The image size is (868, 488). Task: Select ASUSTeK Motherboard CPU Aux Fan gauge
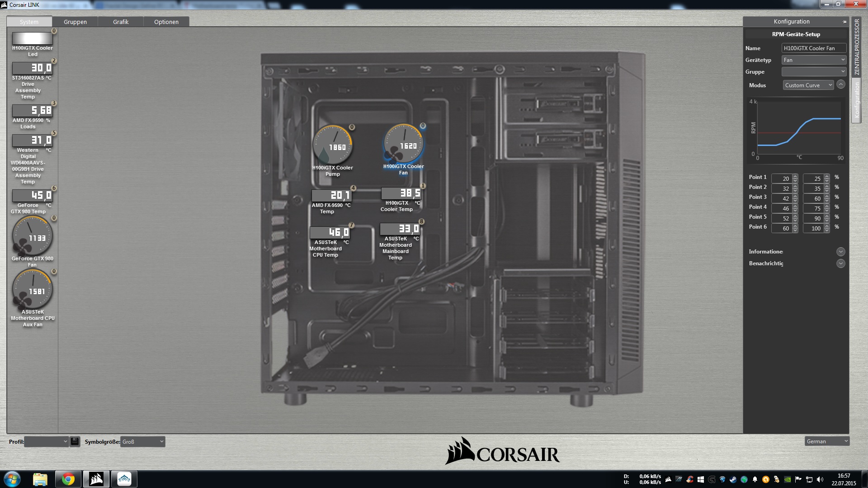click(32, 289)
